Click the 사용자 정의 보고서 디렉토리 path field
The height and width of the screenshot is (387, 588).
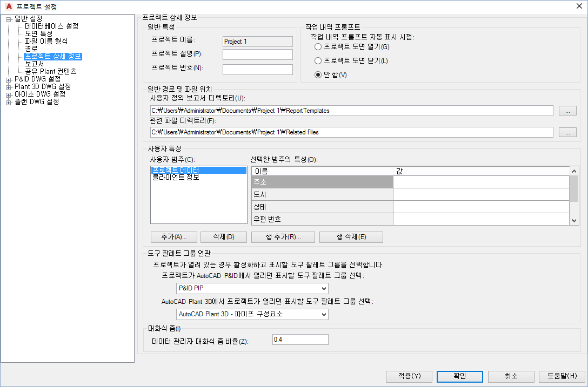point(351,111)
